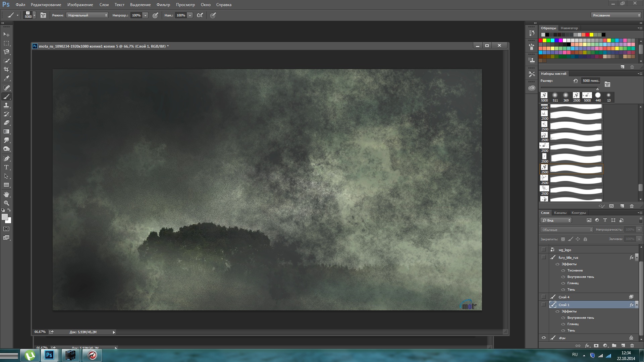This screenshot has width=644, height=362.
Task: Select the Crop tool
Action: 6,69
